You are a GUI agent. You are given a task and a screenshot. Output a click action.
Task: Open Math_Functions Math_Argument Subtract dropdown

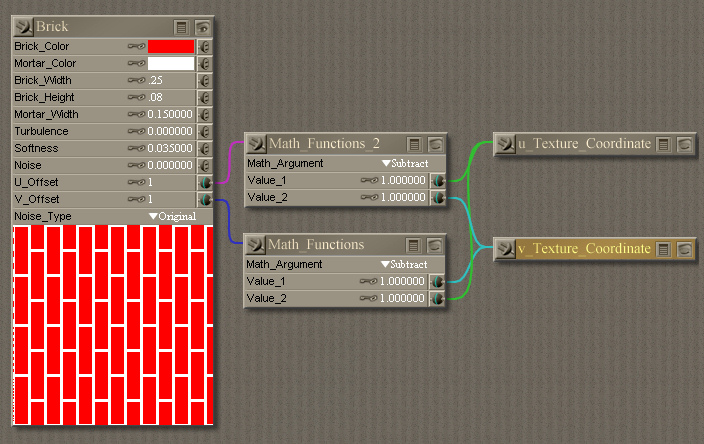tap(404, 264)
